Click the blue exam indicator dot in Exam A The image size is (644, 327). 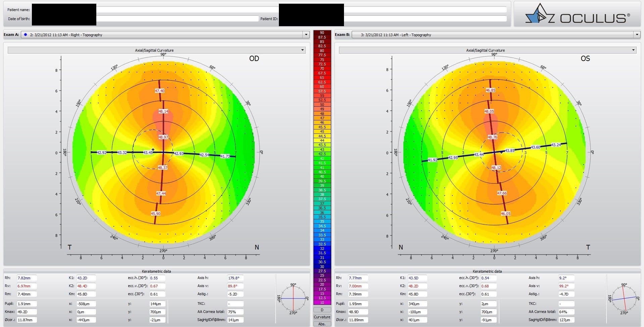tap(25, 35)
